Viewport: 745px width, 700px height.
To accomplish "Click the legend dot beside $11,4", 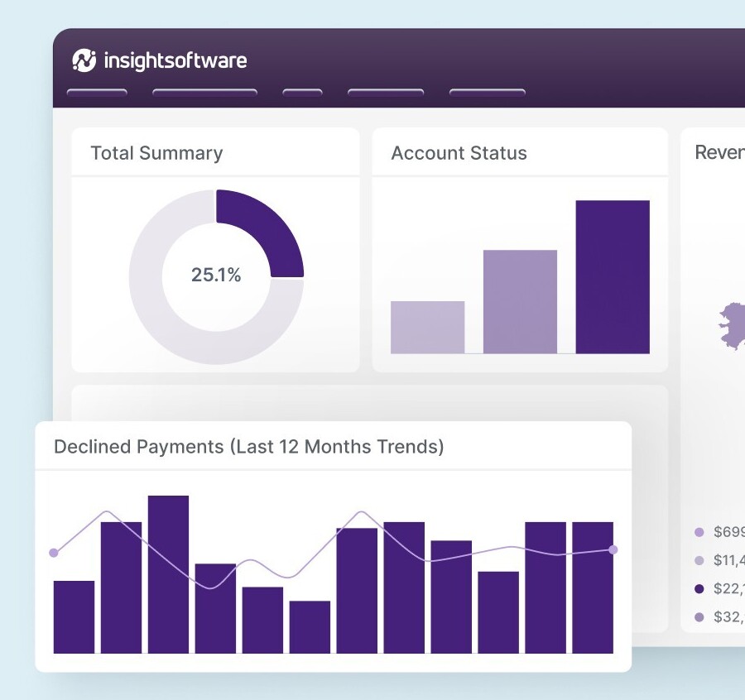I will pos(699,561).
